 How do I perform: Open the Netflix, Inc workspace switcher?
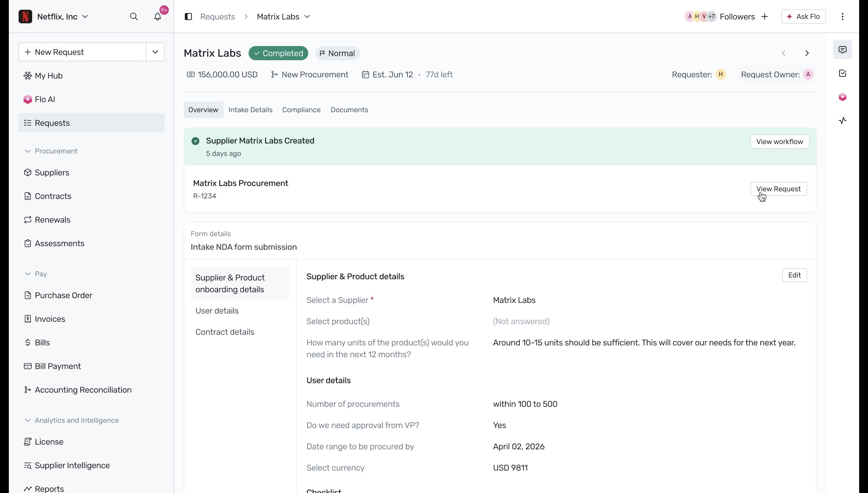(62, 17)
